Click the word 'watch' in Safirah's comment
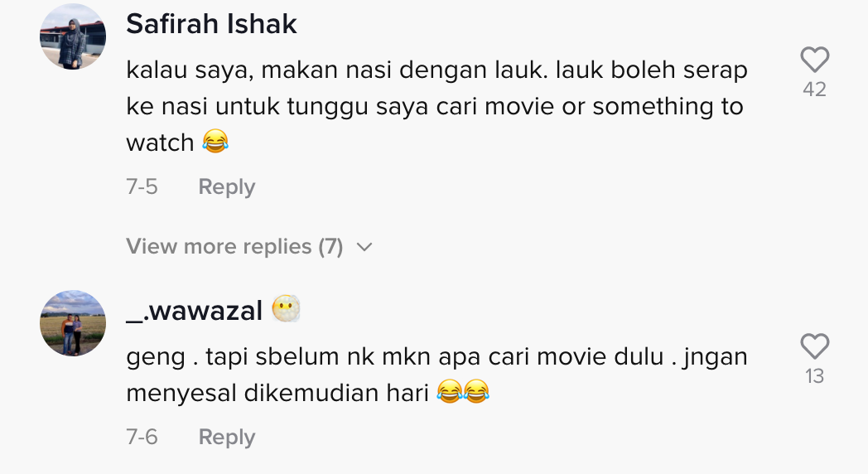 coord(160,143)
